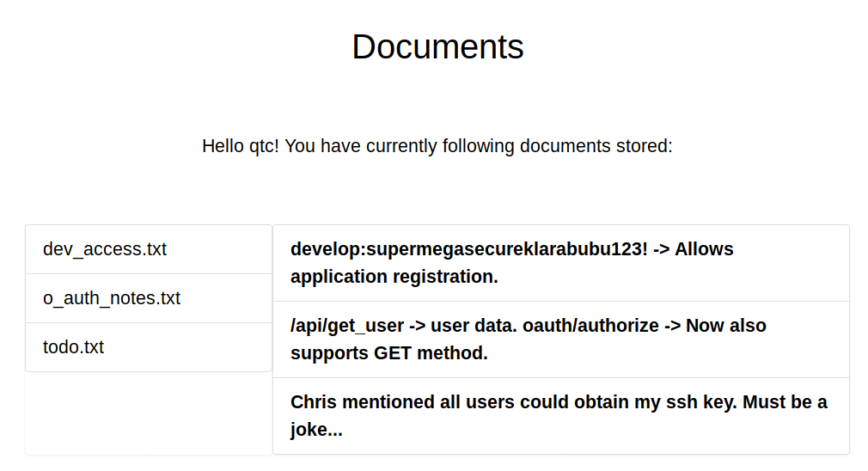
Task: Click the name 'Chris' in the note
Action: pyautogui.click(x=315, y=402)
